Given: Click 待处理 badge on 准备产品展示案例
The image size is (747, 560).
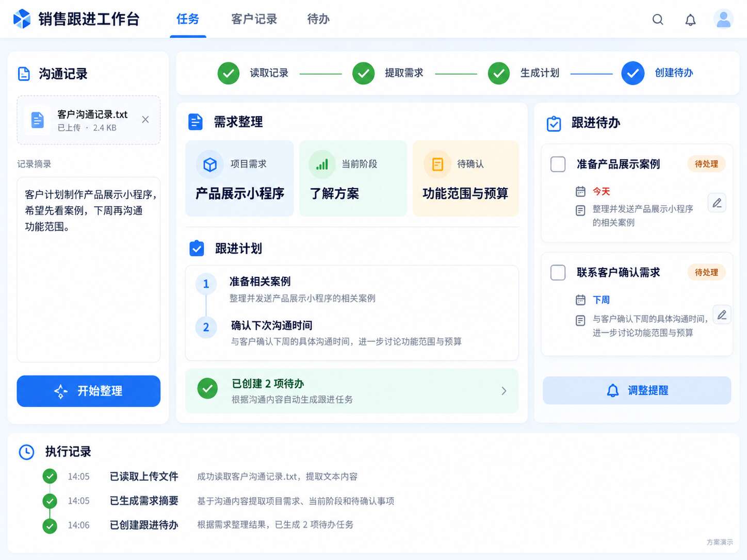Looking at the screenshot, I should click(706, 164).
